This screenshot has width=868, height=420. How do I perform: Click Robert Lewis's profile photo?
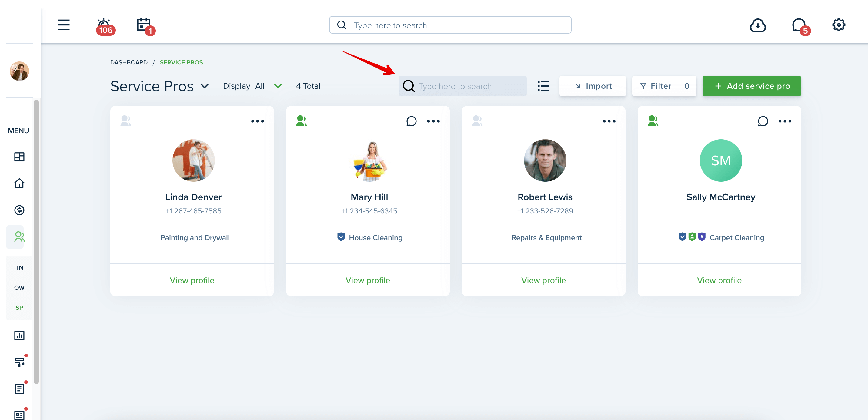[545, 160]
